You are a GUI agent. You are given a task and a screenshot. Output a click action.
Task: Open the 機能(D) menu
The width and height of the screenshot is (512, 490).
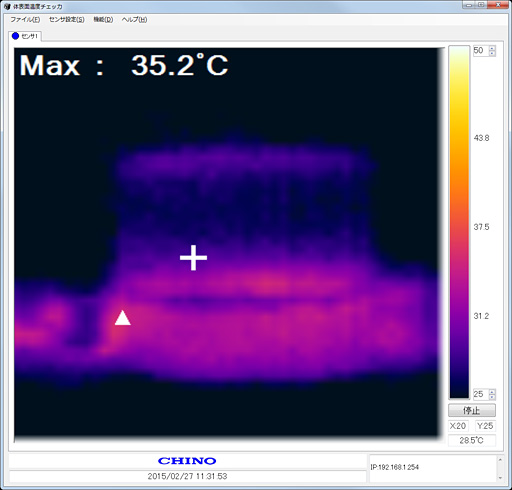(x=103, y=19)
